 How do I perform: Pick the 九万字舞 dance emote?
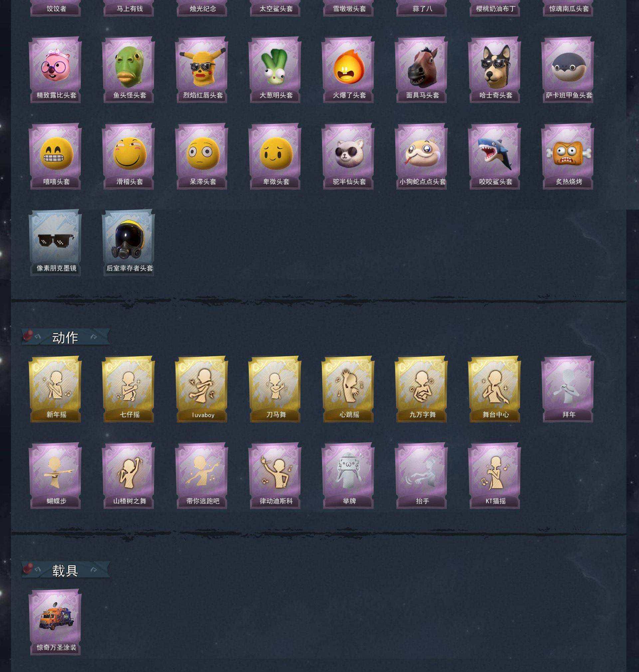tap(421, 389)
